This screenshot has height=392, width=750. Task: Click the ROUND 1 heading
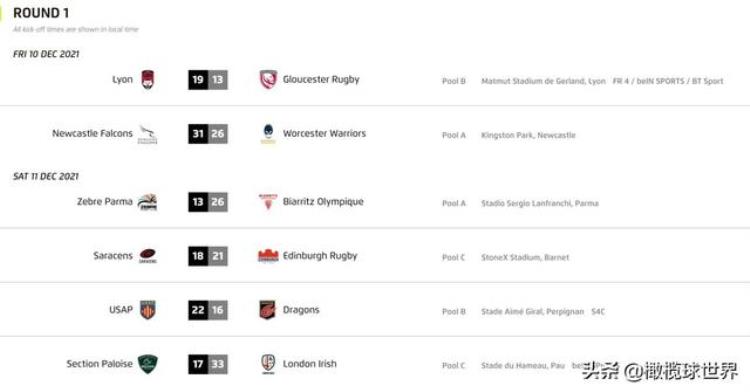click(x=41, y=13)
